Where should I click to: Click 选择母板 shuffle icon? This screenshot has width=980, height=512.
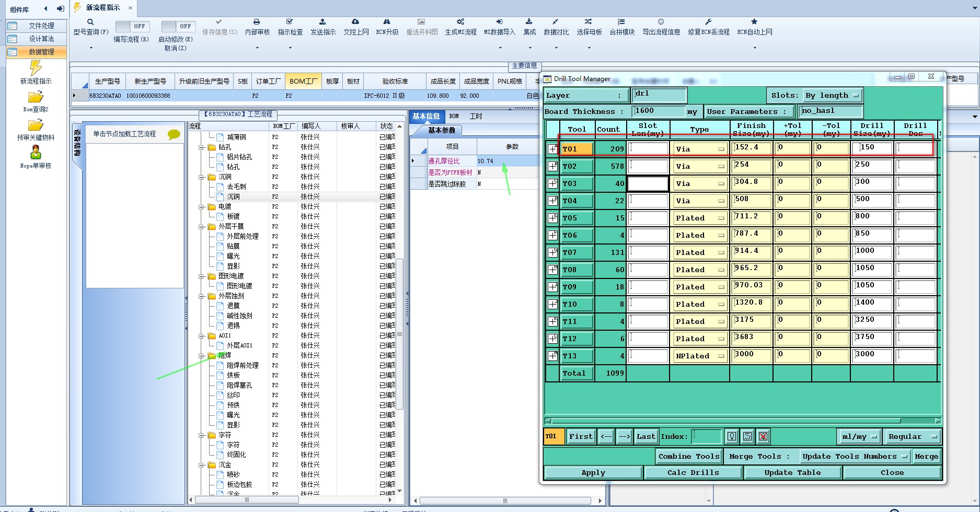tap(589, 22)
